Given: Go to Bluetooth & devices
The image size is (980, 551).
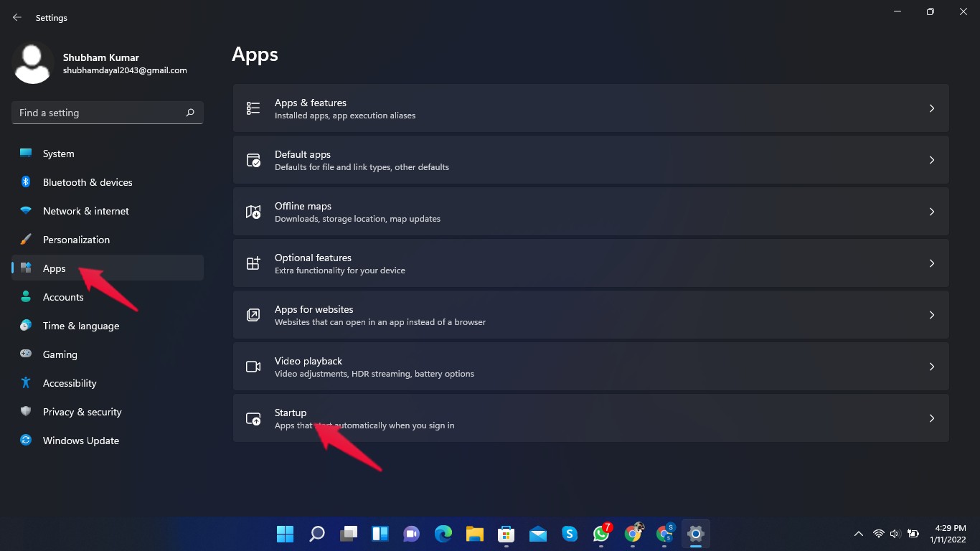Looking at the screenshot, I should click(87, 182).
